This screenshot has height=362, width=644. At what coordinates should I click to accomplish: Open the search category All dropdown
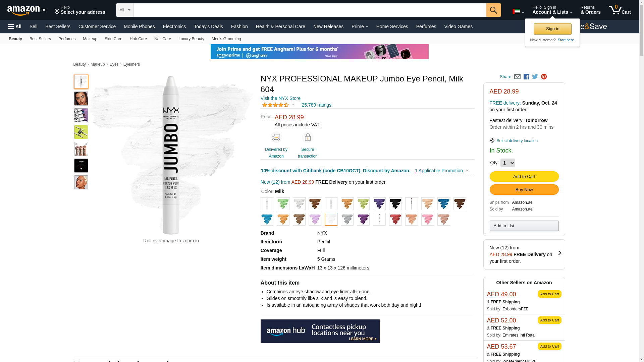125,10
